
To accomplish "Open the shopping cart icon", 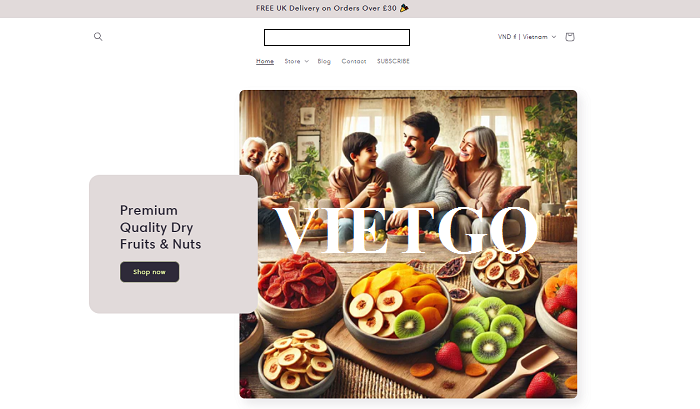I will [x=570, y=37].
